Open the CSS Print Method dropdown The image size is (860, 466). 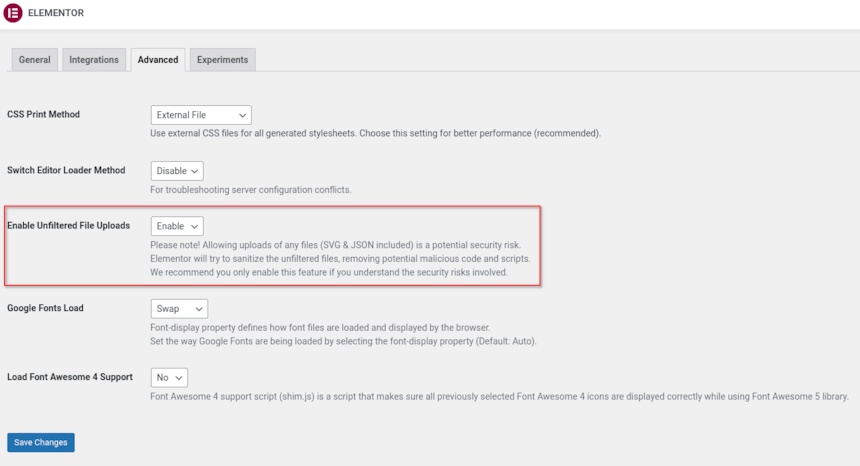coord(201,115)
